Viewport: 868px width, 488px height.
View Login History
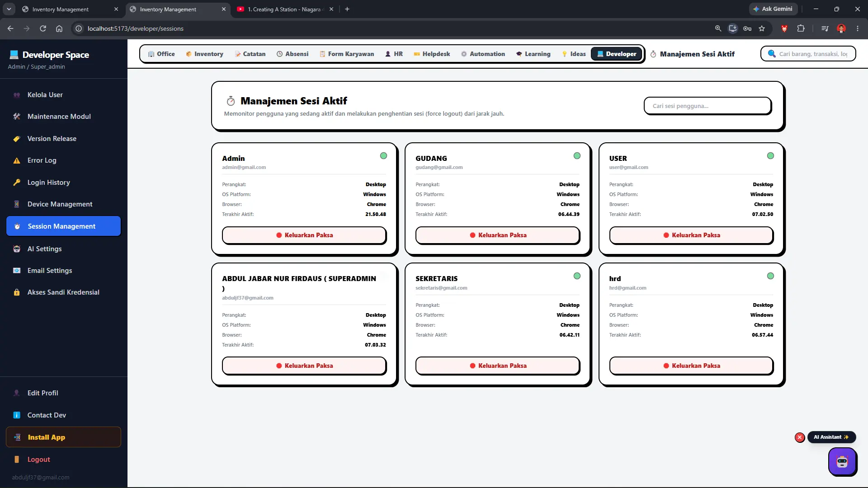63,183
